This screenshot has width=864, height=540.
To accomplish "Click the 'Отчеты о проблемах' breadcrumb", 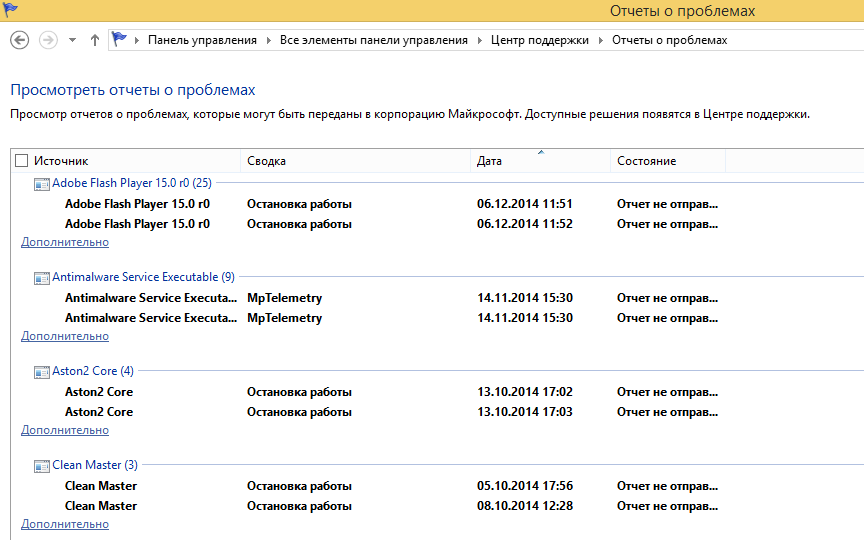I will [x=669, y=40].
